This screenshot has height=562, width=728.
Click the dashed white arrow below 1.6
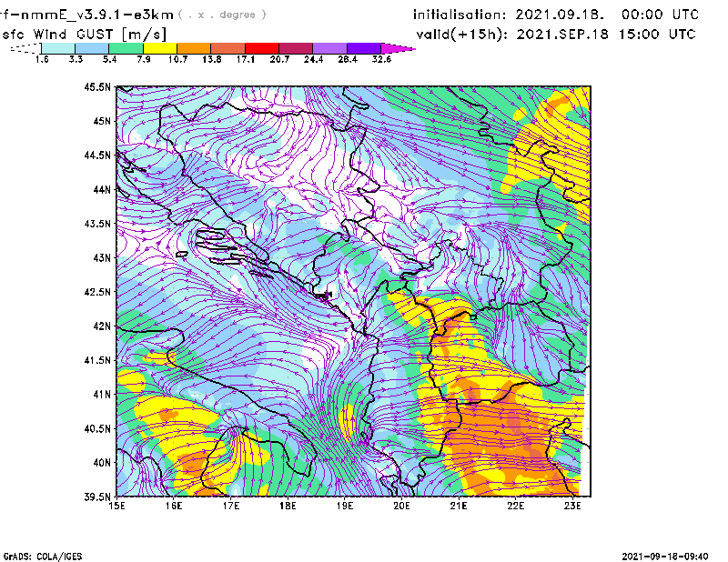(25, 48)
